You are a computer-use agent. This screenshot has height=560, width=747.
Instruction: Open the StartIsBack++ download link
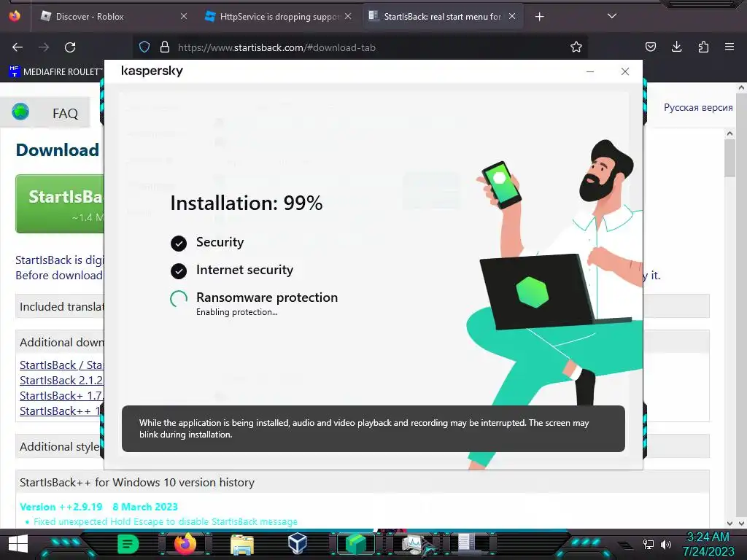point(60,411)
